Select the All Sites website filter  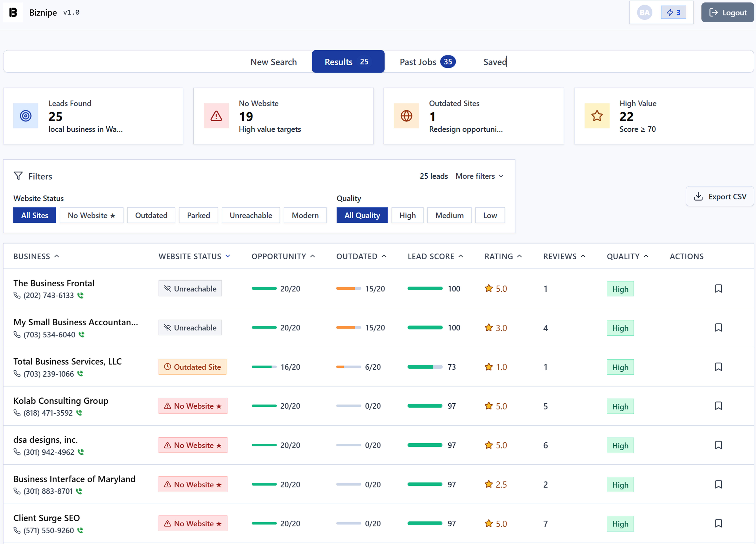pyautogui.click(x=35, y=215)
